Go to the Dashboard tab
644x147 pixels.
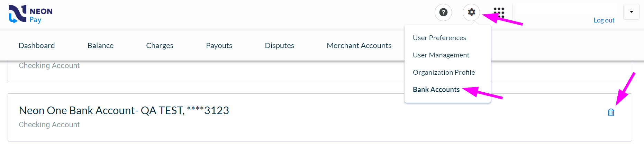pyautogui.click(x=37, y=46)
